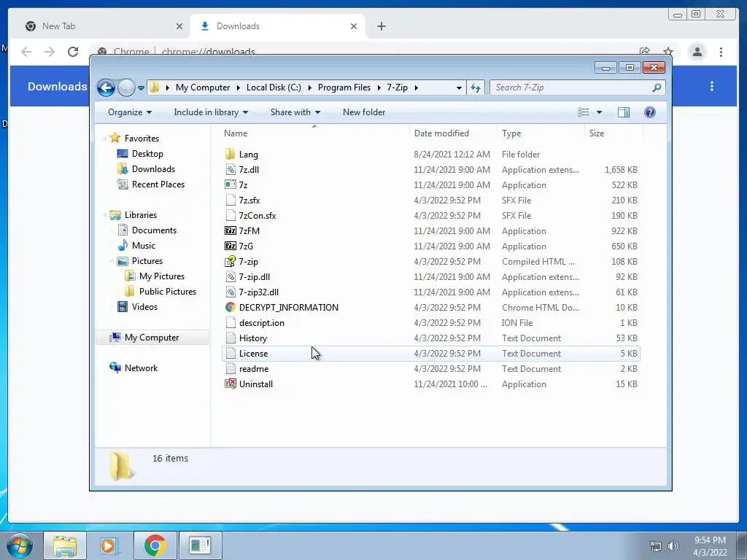Open Include in library menu
The width and height of the screenshot is (747, 560).
click(211, 112)
